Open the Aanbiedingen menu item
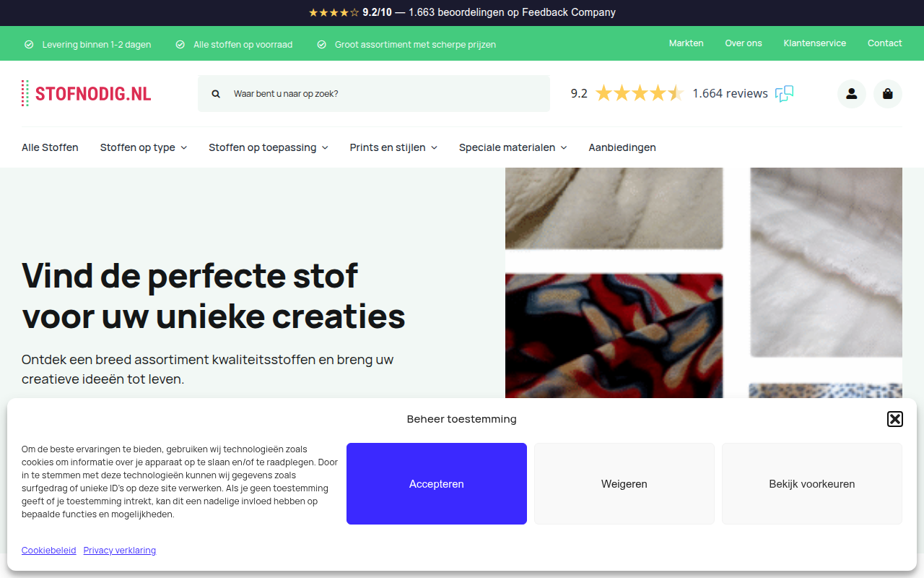 pyautogui.click(x=622, y=147)
